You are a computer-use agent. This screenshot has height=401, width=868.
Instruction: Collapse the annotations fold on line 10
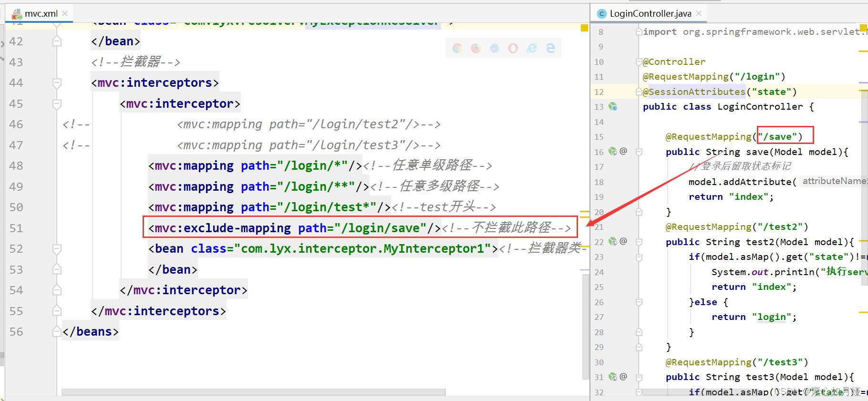(639, 62)
